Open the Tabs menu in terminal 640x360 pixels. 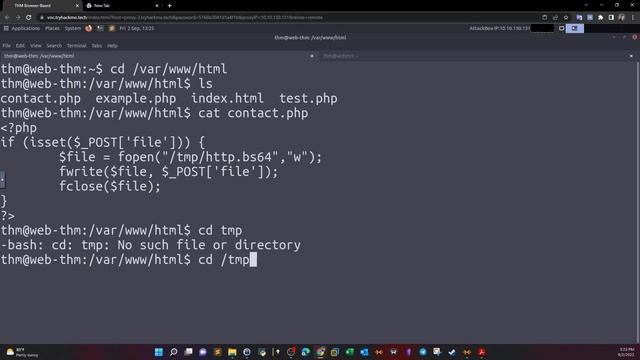tap(96, 46)
